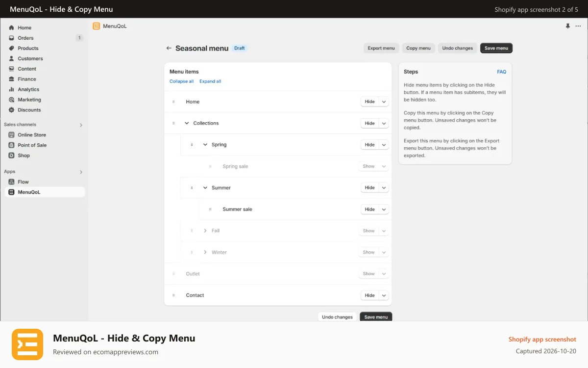Click drag handle icon for Summer sale row

point(210,209)
